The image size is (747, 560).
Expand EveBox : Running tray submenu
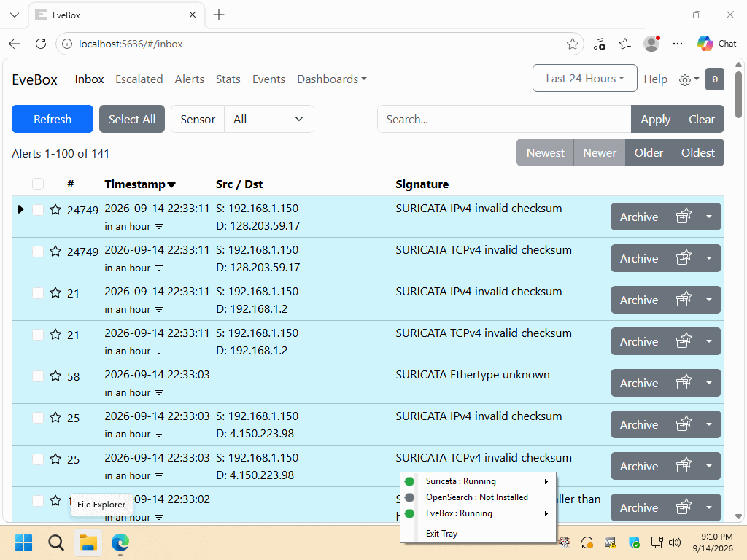tap(479, 513)
